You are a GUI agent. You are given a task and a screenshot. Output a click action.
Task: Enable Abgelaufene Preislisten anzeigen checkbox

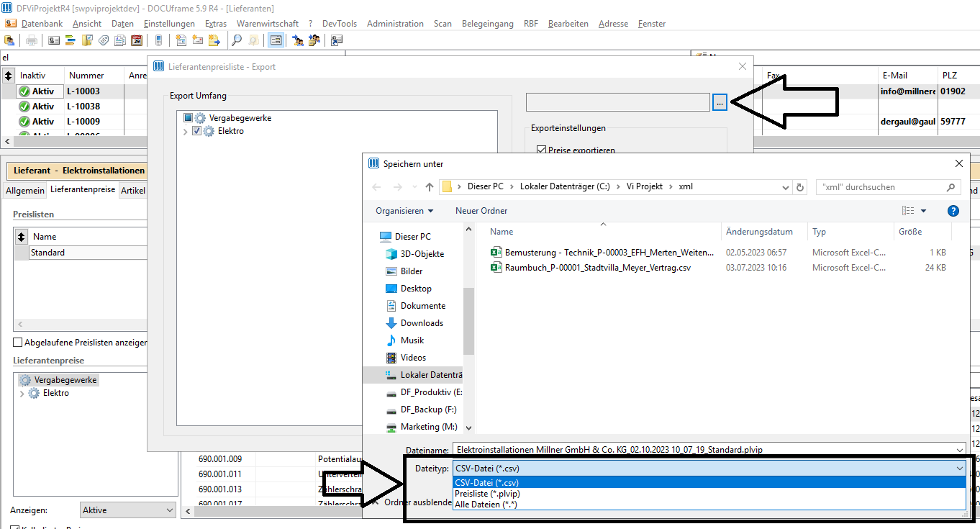pyautogui.click(x=18, y=343)
